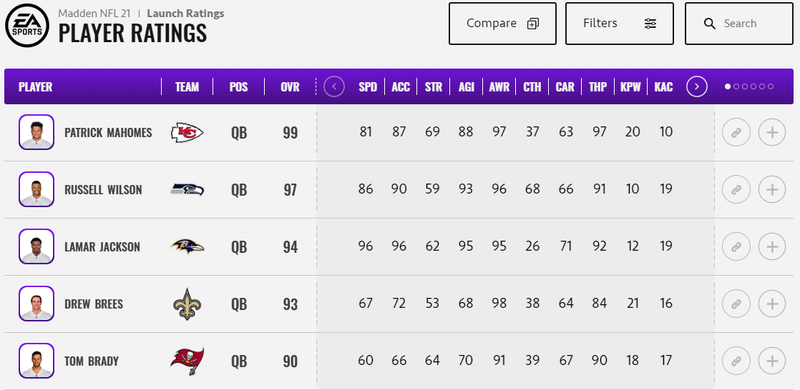The width and height of the screenshot is (800, 390).
Task: Add Drew Brees to compare list
Action: (772, 304)
